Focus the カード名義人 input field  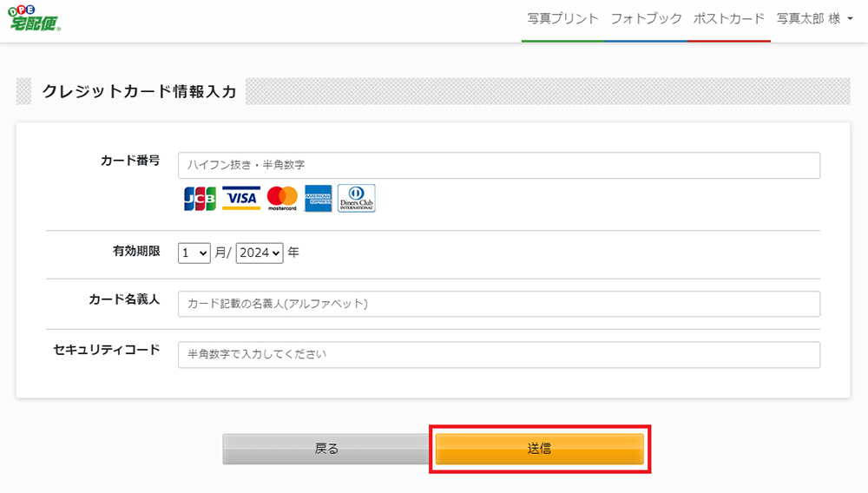pos(499,304)
